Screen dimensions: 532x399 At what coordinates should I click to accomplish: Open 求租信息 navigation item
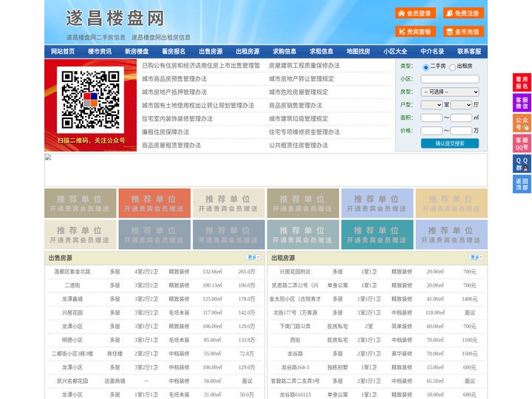[x=321, y=52]
